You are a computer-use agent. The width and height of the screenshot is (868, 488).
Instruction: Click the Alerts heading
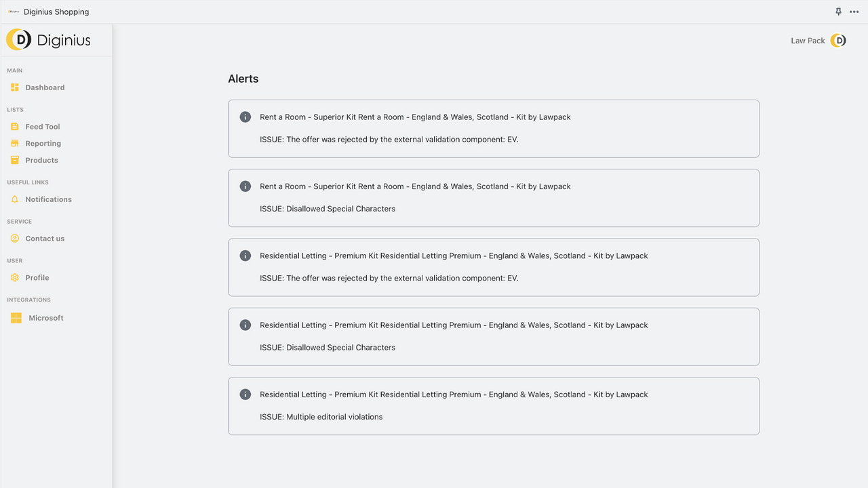243,79
